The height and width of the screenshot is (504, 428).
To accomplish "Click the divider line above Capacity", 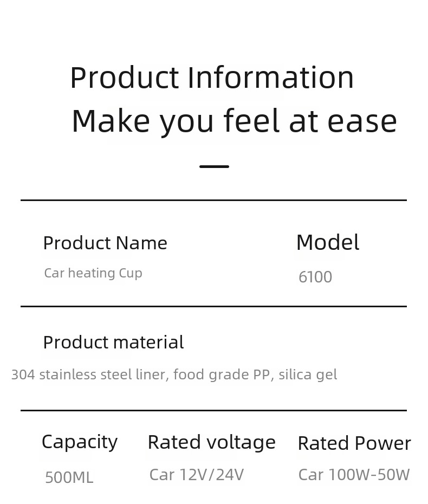I will click(213, 410).
